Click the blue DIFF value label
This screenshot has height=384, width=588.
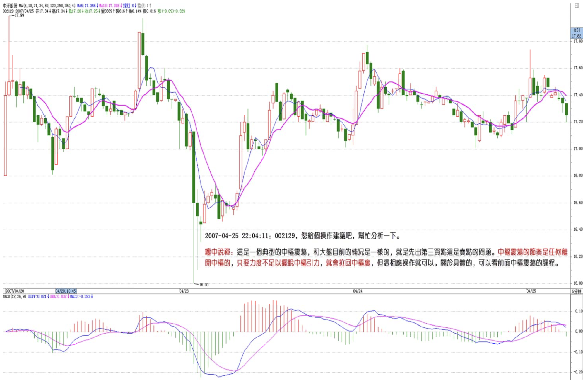click(x=37, y=297)
